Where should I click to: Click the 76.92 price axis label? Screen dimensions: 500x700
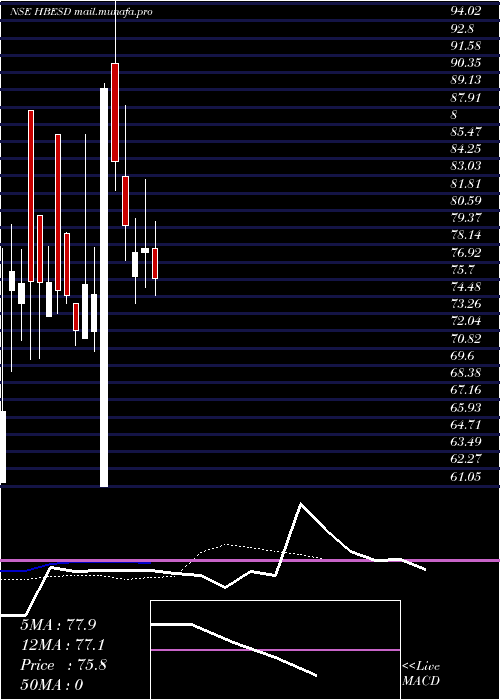466,253
